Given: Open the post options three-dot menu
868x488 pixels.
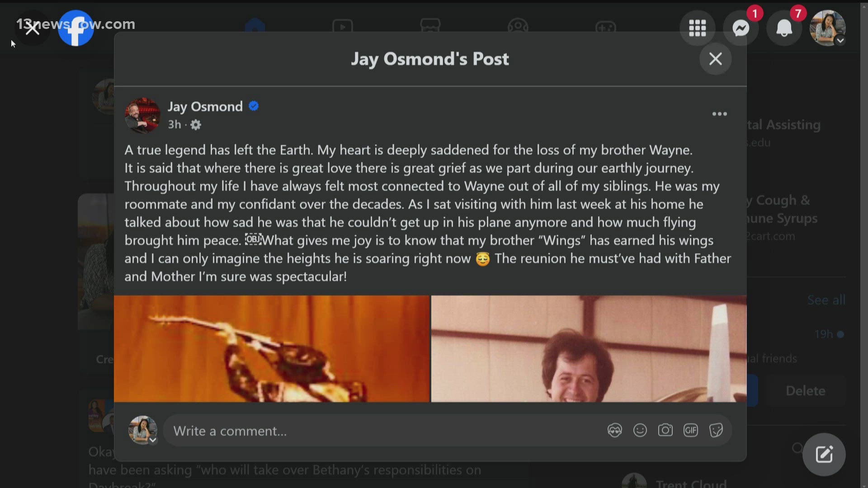Looking at the screenshot, I should point(720,114).
